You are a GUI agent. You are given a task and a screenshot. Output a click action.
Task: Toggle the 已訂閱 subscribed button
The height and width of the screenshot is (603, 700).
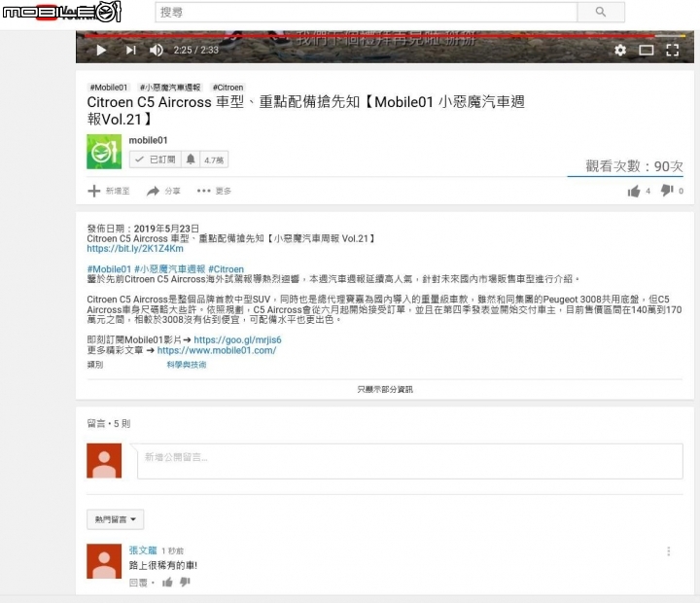pyautogui.click(x=156, y=160)
